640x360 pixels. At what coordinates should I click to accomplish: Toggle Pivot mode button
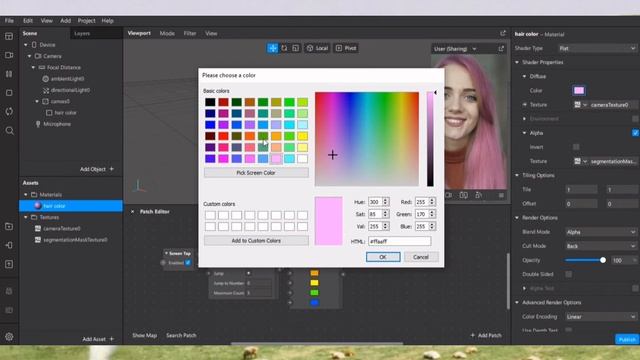346,48
